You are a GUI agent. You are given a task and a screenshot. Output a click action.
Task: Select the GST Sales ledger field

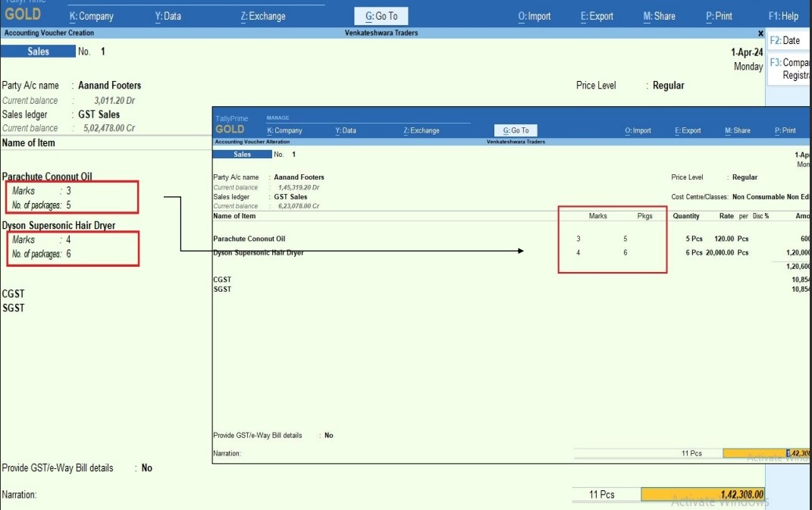point(99,114)
